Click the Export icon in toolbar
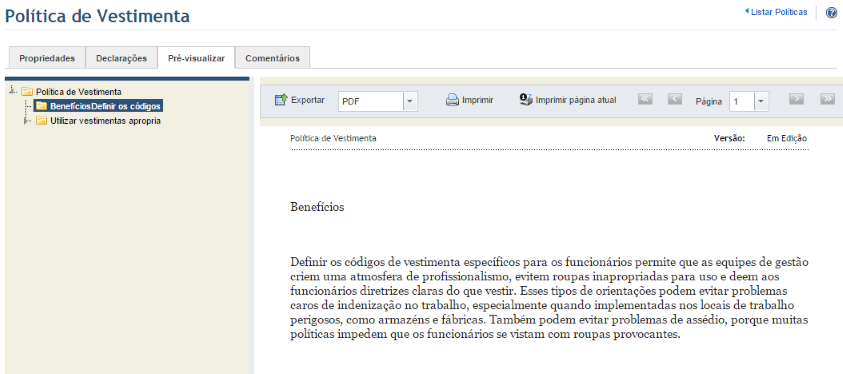 point(282,100)
